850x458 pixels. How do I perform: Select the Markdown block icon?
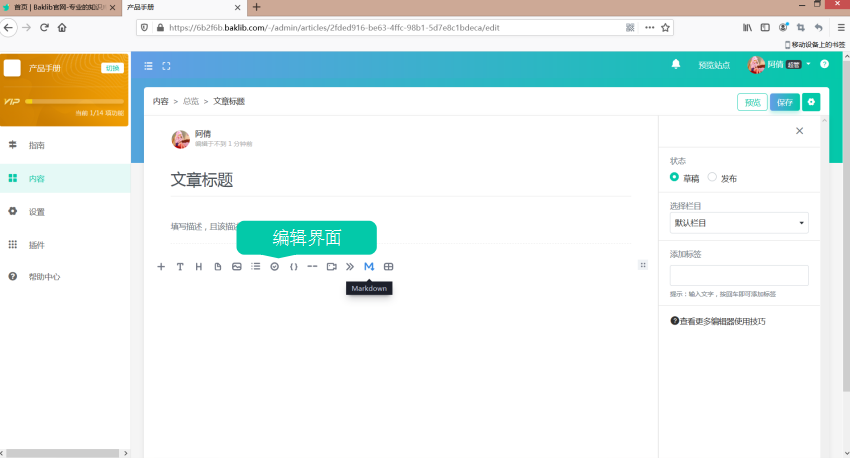click(369, 267)
